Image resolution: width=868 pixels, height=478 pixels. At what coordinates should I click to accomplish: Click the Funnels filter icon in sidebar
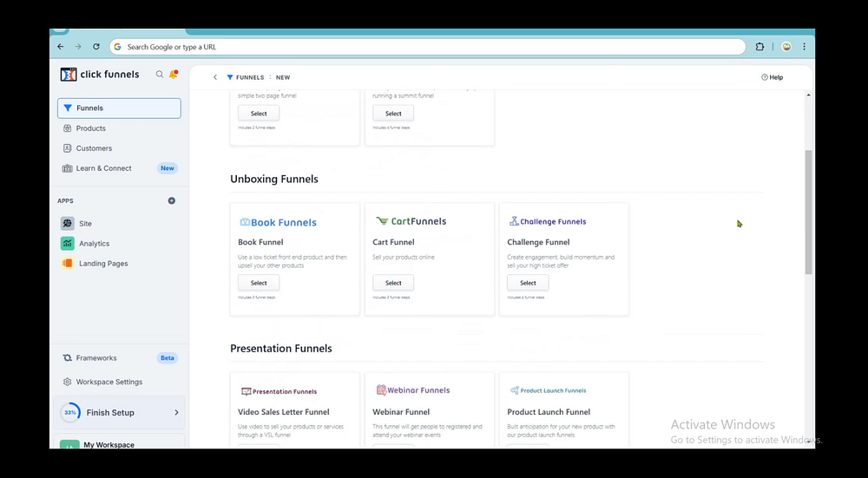coord(68,108)
